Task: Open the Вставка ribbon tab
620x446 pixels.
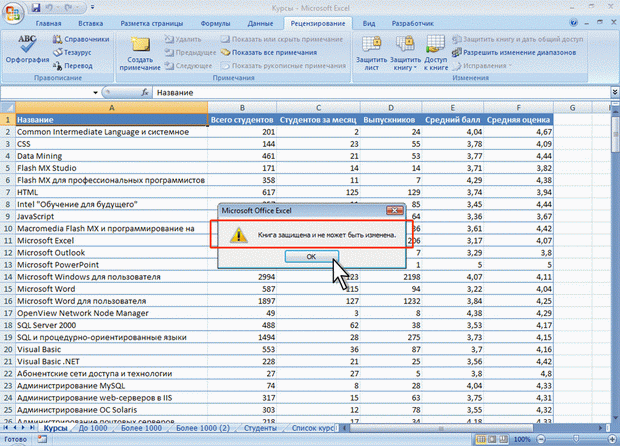Action: point(91,23)
